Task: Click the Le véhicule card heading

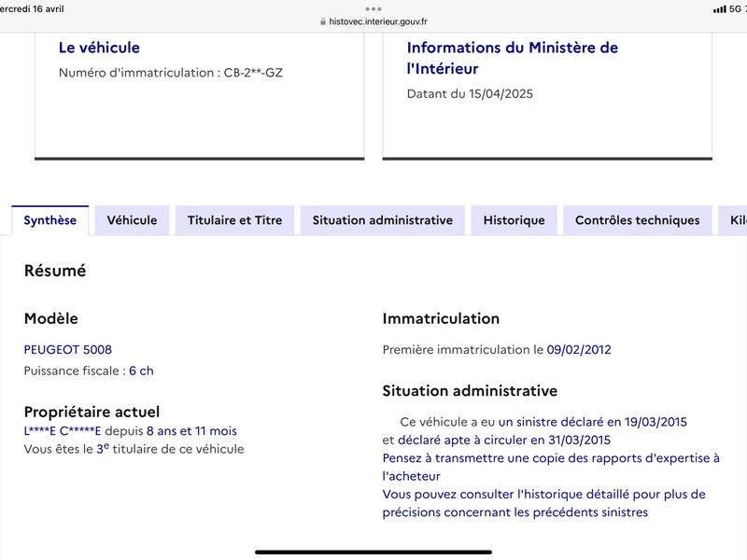Action: (99, 48)
